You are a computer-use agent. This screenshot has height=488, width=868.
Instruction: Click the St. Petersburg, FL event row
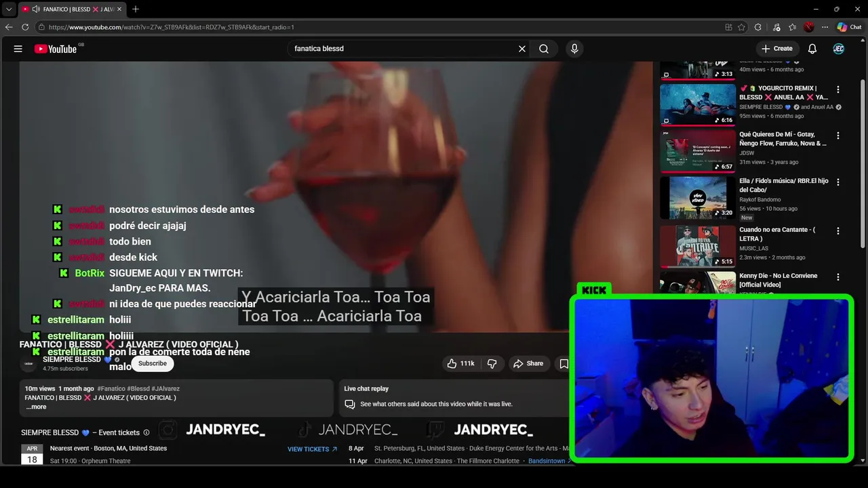point(460,448)
